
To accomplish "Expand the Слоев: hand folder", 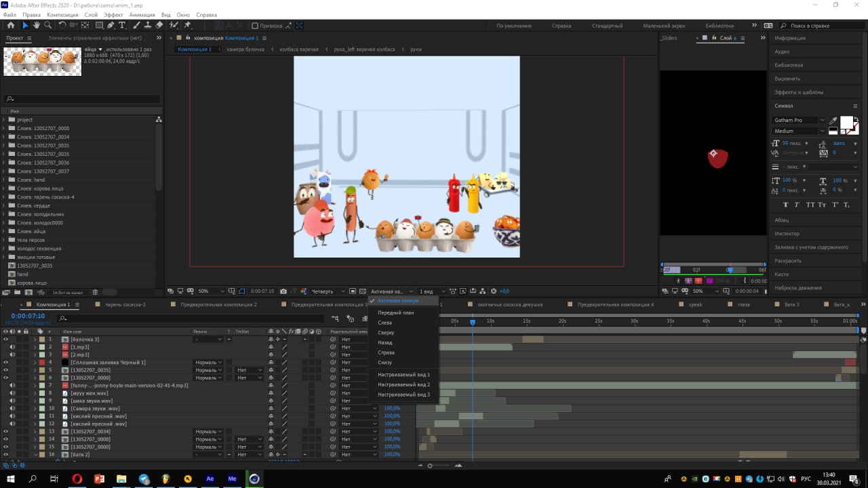I will point(3,180).
